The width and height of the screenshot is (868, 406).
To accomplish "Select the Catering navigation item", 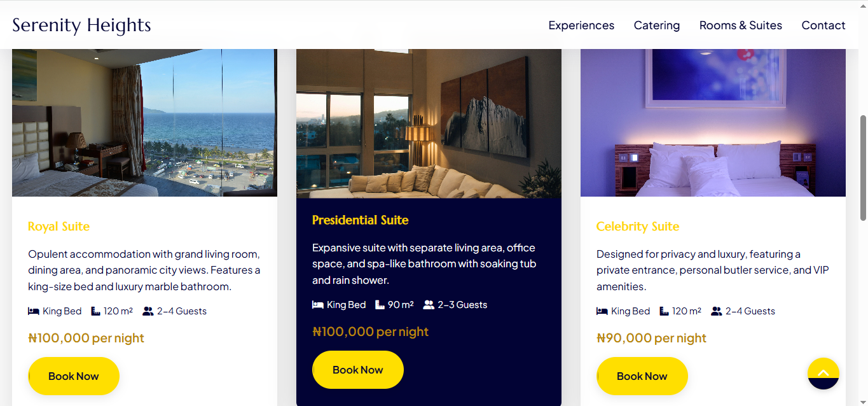I will [656, 25].
